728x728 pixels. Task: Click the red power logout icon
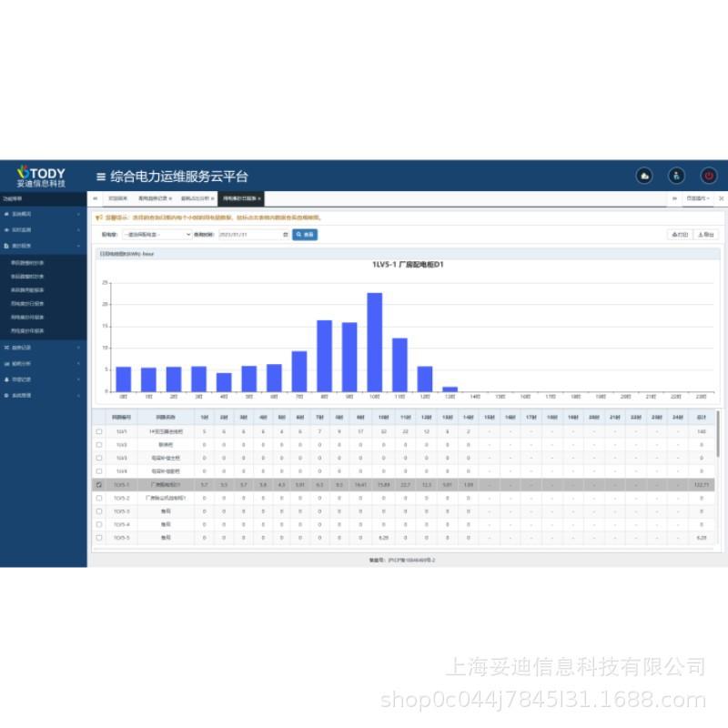coord(709,176)
